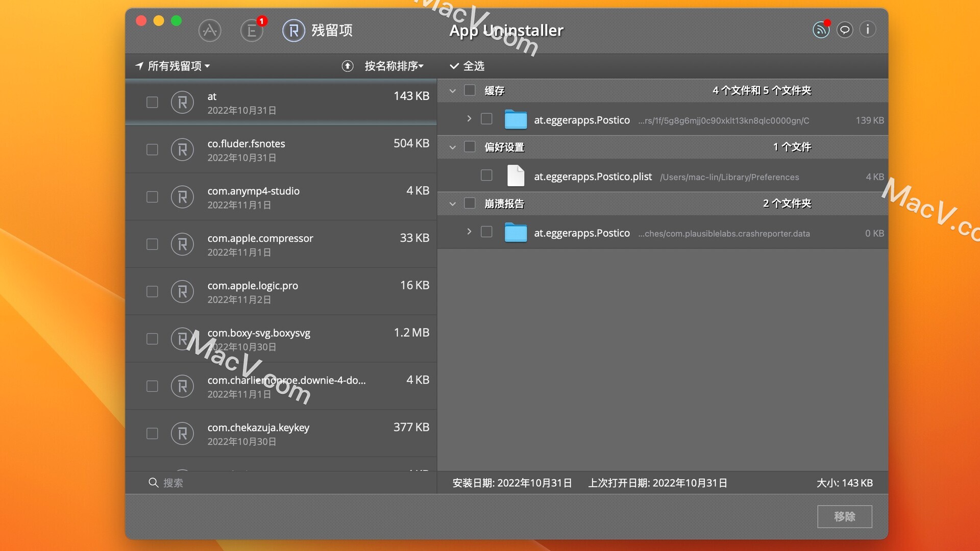
Task: Check the box for com.charliemonroe.downie
Action: click(x=152, y=386)
